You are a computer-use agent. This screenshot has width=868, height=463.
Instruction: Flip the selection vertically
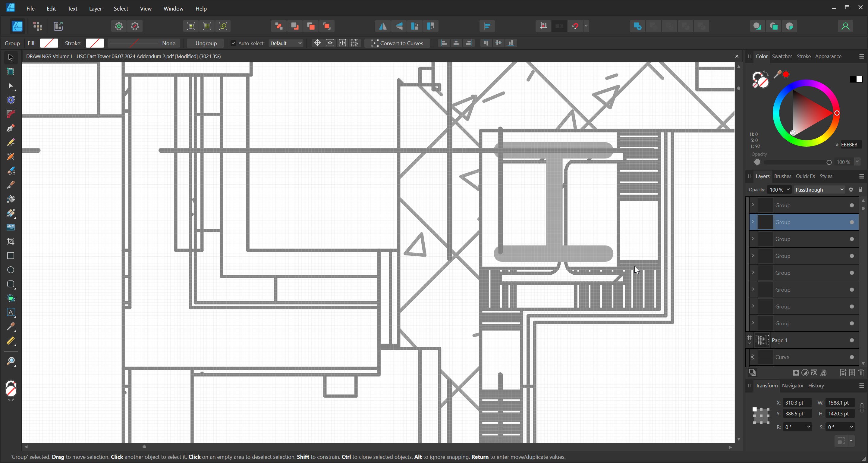click(x=399, y=26)
